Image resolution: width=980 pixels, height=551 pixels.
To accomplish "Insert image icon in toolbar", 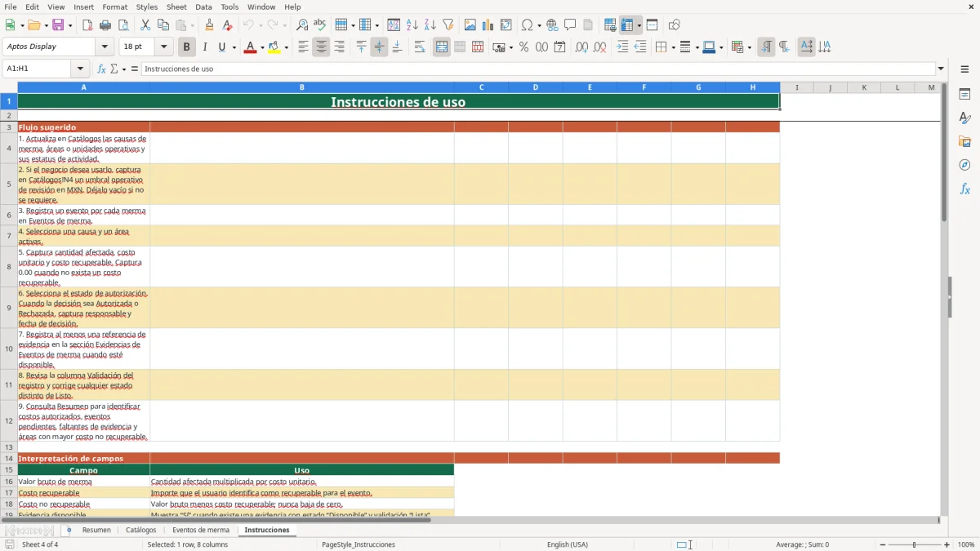I will click(470, 25).
